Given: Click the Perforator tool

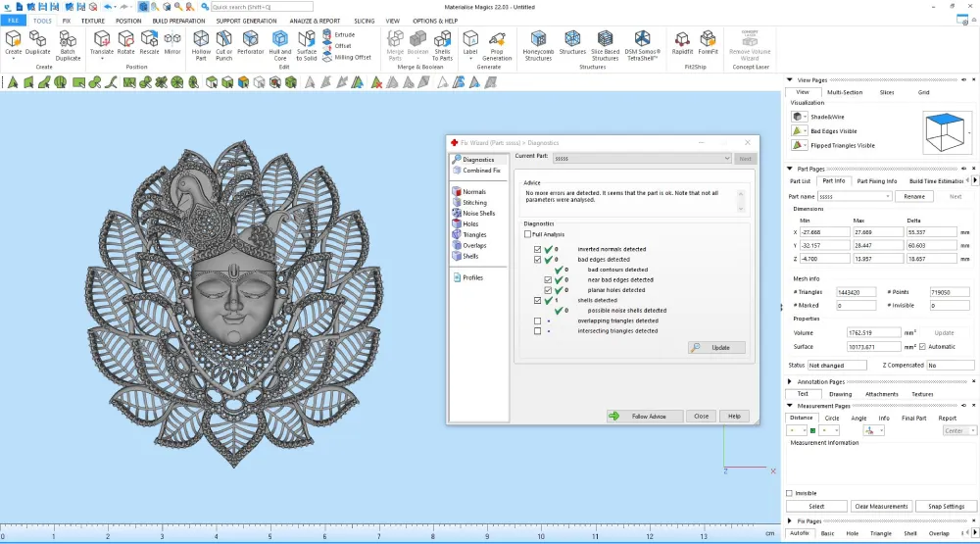Looking at the screenshot, I should coord(250,42).
